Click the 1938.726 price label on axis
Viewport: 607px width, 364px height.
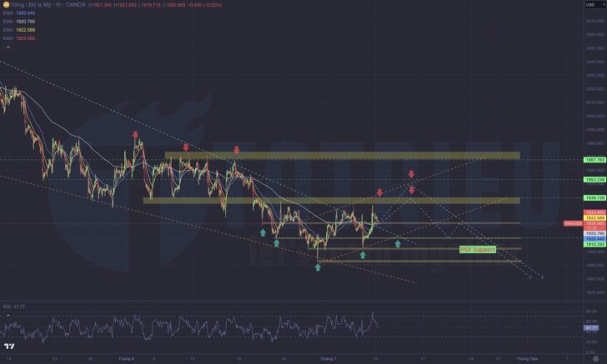(594, 198)
